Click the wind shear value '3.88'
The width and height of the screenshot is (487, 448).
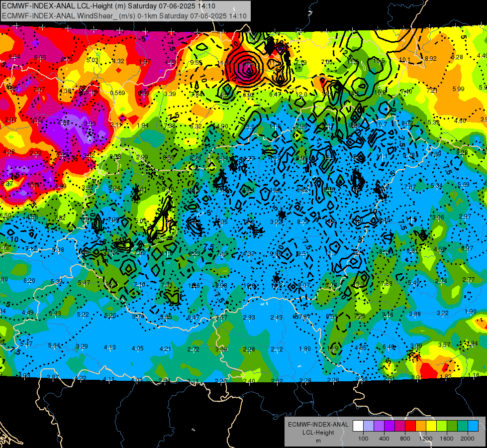[415, 314]
